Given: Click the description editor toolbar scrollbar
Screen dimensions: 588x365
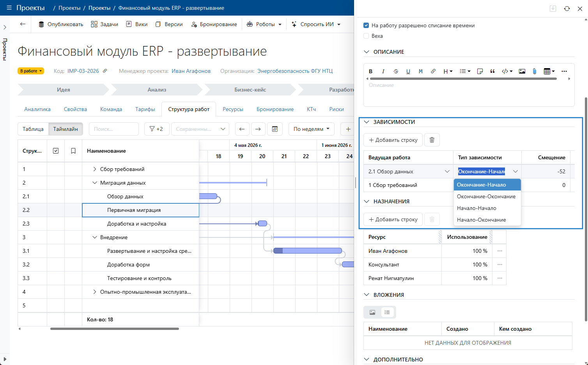Looking at the screenshot, I should pos(463,79).
